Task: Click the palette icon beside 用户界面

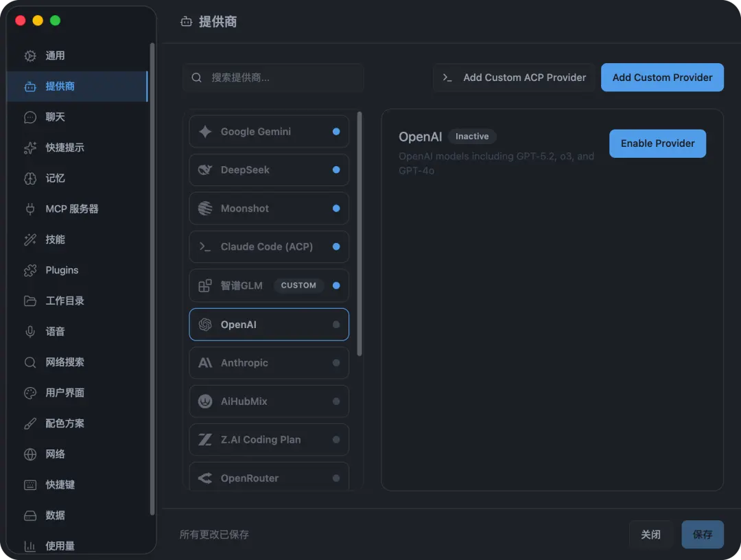Action: tap(30, 393)
